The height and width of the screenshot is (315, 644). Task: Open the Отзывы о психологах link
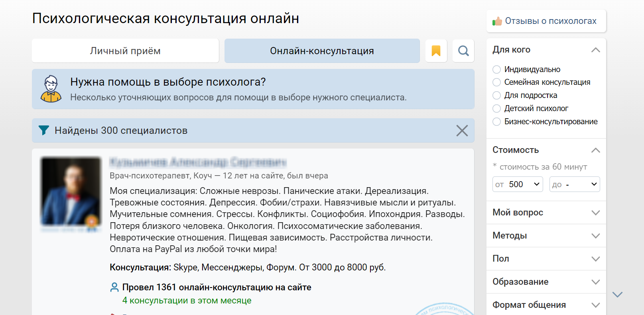click(551, 21)
